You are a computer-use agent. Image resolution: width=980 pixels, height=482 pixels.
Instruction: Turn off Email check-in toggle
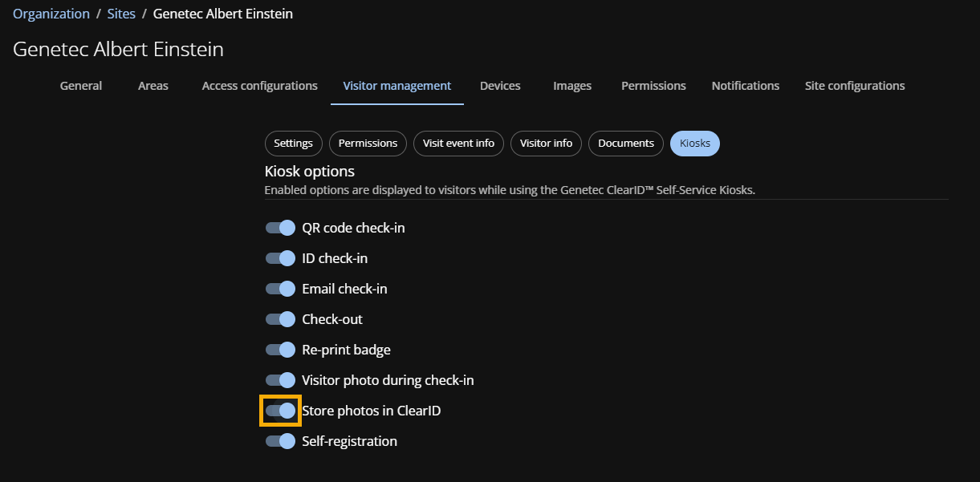point(280,289)
